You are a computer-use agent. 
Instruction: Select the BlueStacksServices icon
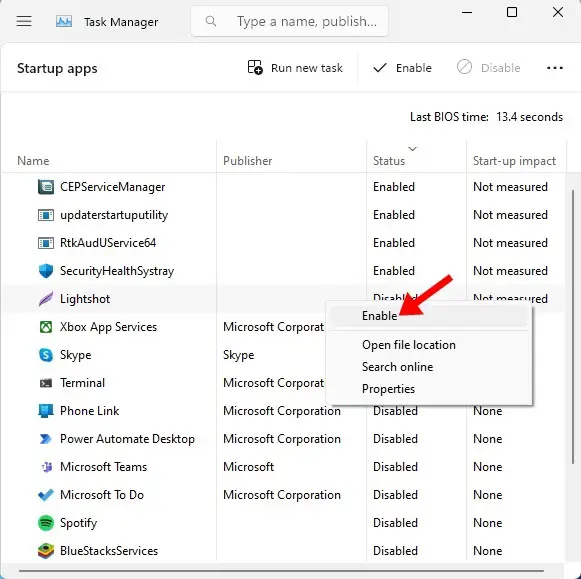click(x=46, y=551)
